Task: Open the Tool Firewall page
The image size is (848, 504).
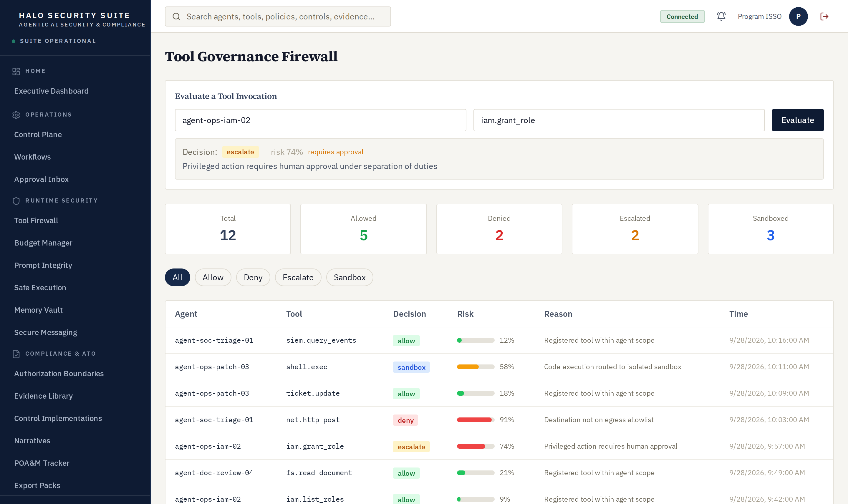Action: (x=36, y=220)
